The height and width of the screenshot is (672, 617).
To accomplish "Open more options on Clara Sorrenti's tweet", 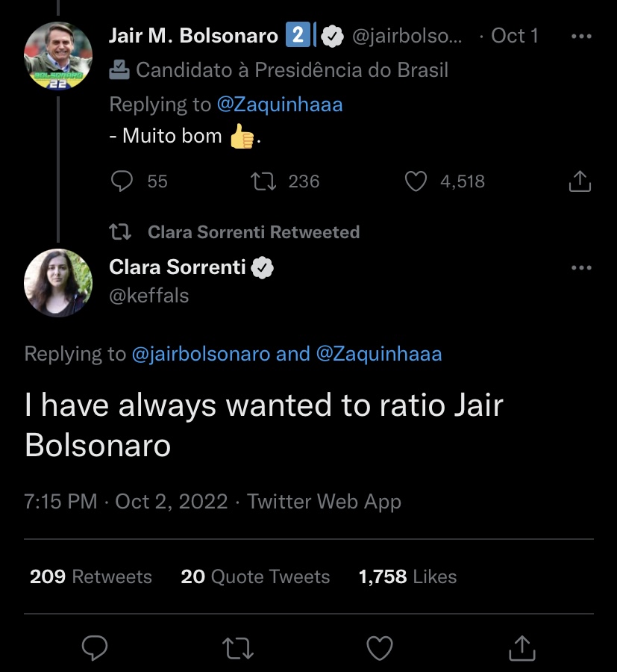I will 581,268.
